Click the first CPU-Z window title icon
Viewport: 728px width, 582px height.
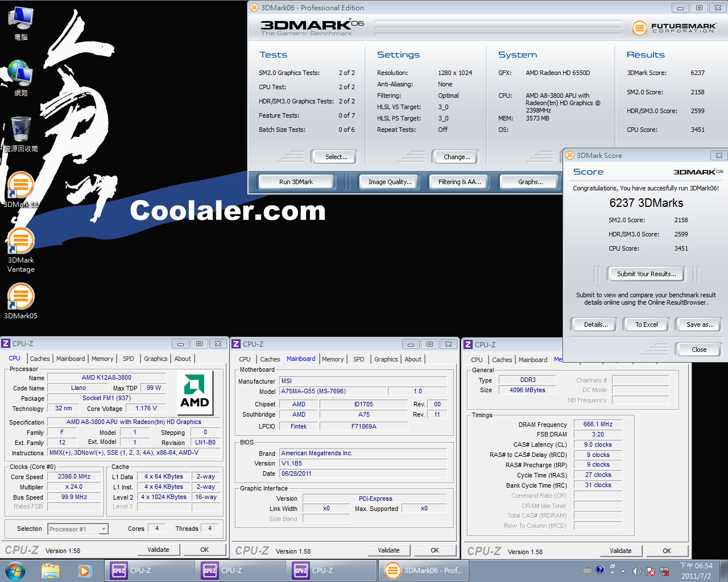click(x=6, y=343)
